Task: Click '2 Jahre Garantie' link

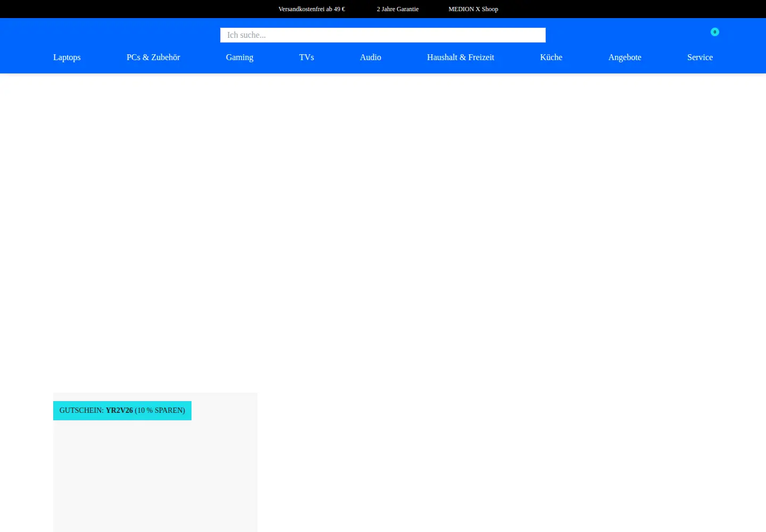Action: (x=398, y=9)
